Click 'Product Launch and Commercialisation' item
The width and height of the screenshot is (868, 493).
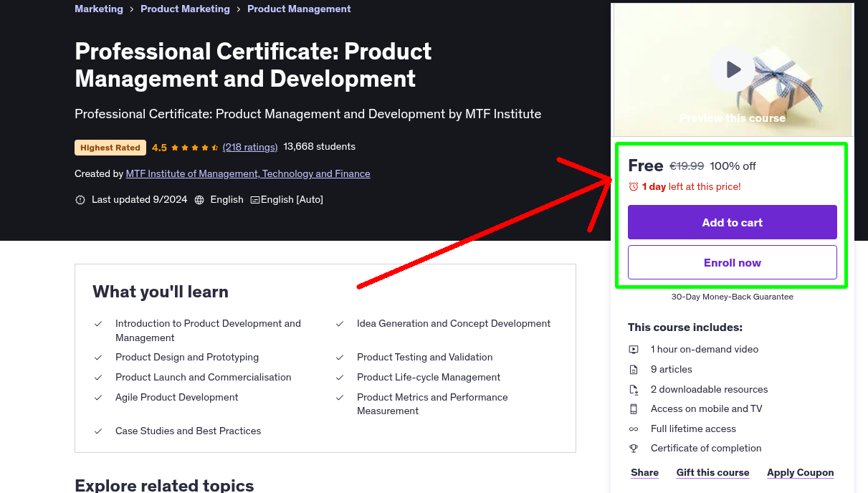204,378
